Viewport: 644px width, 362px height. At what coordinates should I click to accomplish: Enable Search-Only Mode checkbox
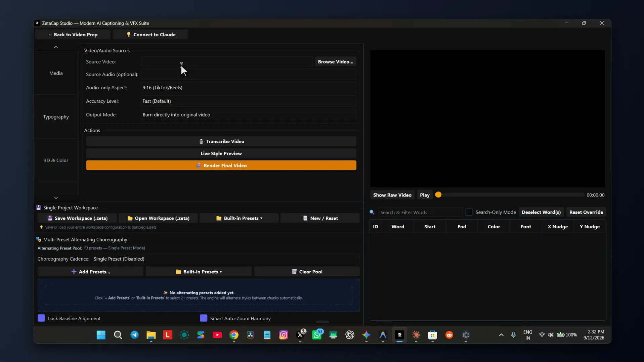click(x=469, y=212)
